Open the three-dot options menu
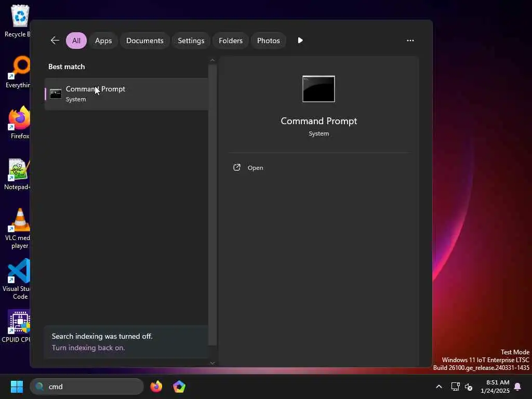Viewport: 532px width, 399px height. click(x=410, y=41)
